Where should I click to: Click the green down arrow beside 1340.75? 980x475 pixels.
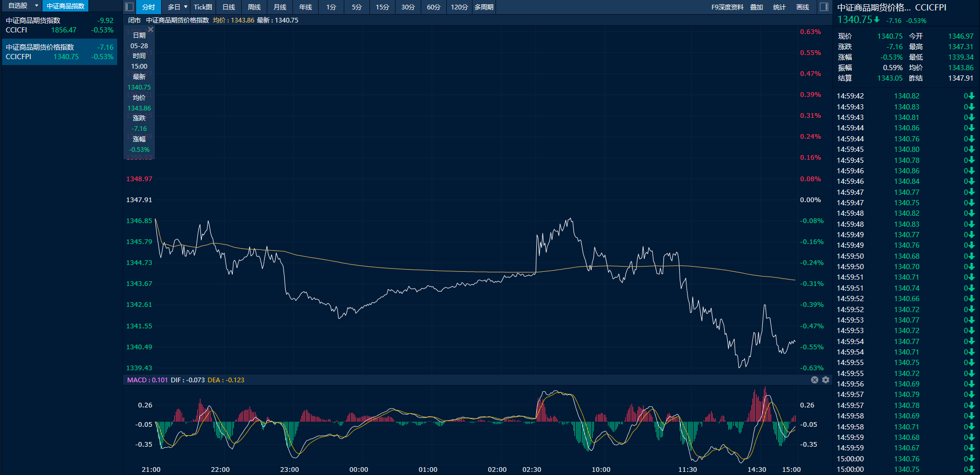tap(877, 20)
